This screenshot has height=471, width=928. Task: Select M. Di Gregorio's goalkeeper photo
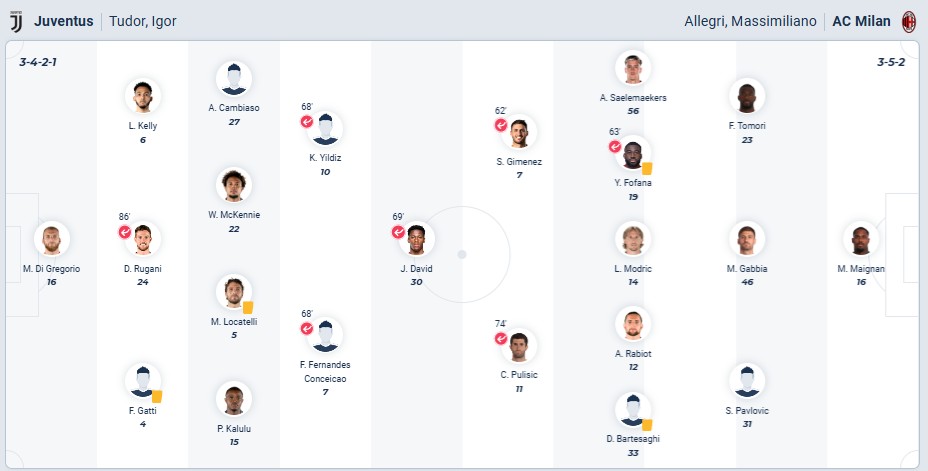51,240
